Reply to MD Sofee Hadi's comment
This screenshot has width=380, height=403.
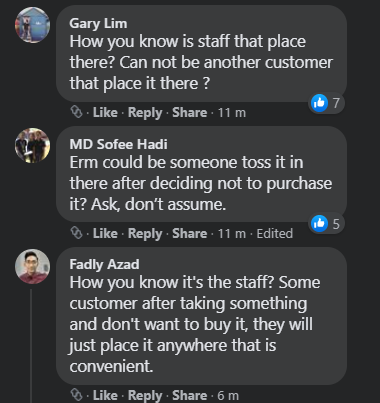[145, 234]
